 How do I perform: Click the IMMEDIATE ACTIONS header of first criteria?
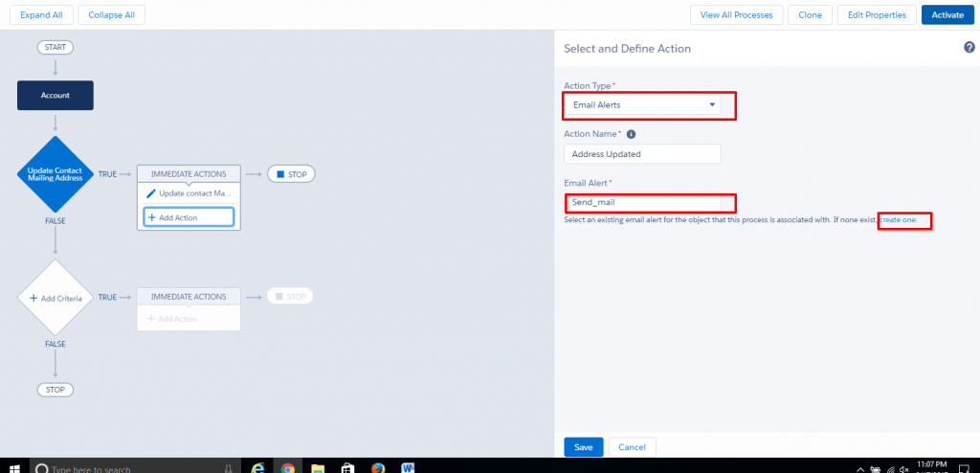(x=189, y=174)
